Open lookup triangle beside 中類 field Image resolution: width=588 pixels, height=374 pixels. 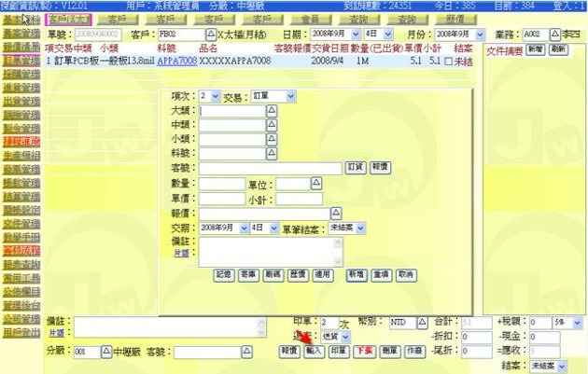click(272, 125)
